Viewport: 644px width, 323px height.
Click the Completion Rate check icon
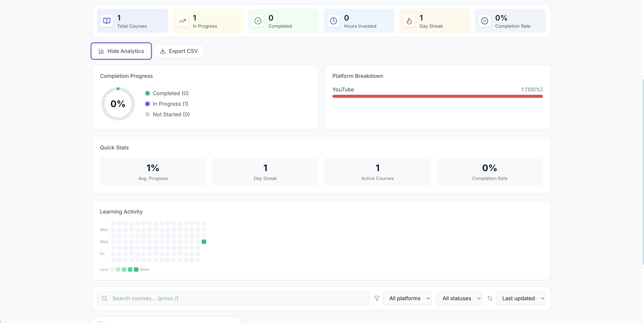pos(484,21)
